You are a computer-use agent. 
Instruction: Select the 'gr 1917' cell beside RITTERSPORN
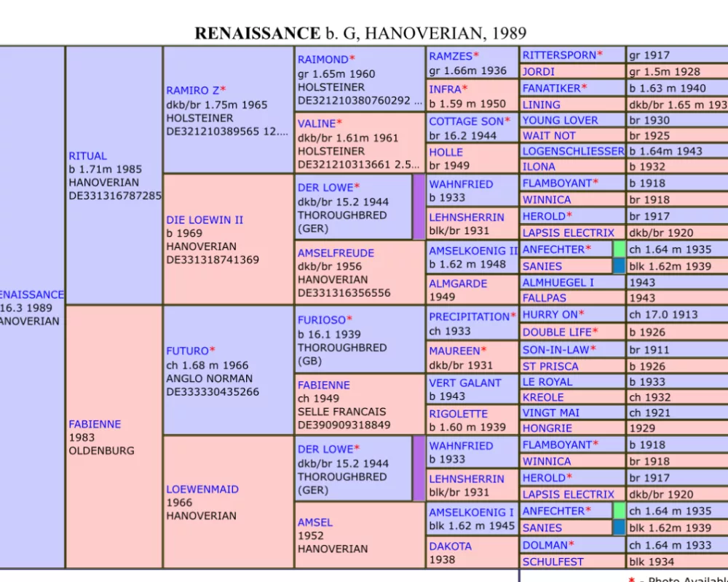(x=677, y=55)
